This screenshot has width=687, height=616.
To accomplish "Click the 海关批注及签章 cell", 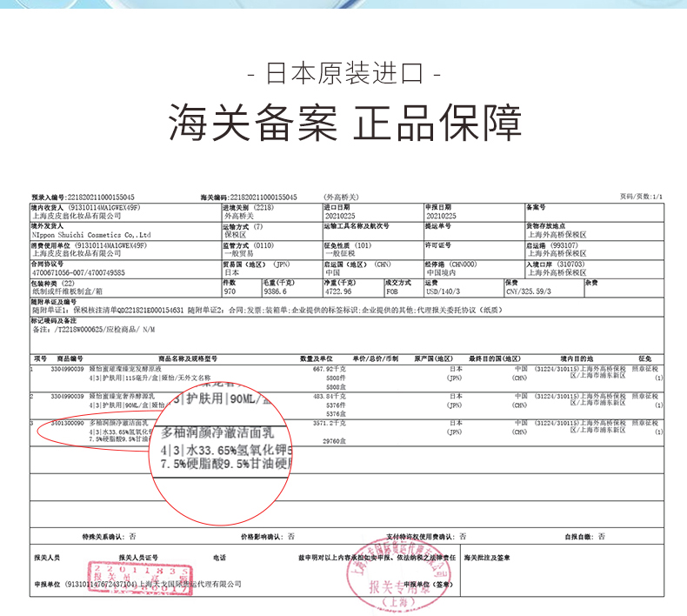I will click(562, 570).
